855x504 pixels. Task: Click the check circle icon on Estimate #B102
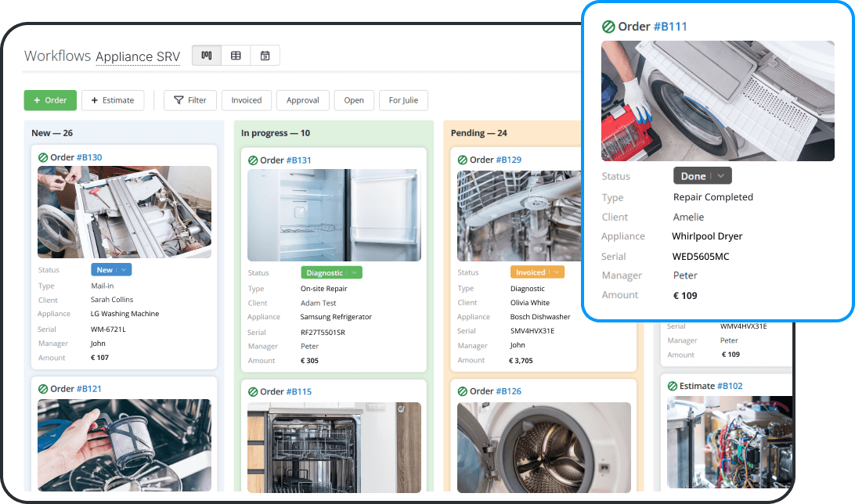tap(673, 385)
